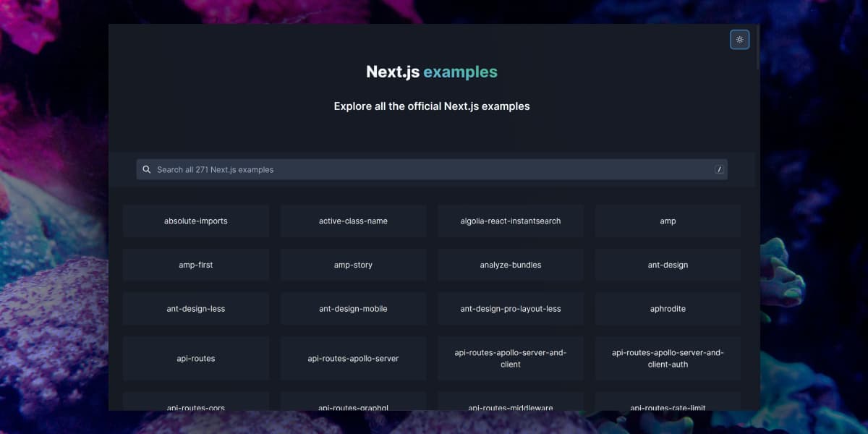Click the magnifying glass search icon
The width and height of the screenshot is (868, 434).
pos(147,169)
